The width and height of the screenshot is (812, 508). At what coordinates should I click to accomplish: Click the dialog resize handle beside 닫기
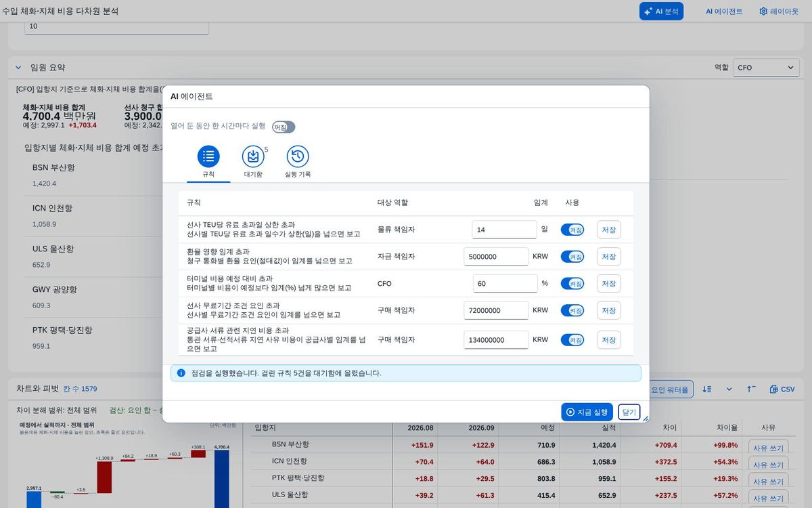645,419
